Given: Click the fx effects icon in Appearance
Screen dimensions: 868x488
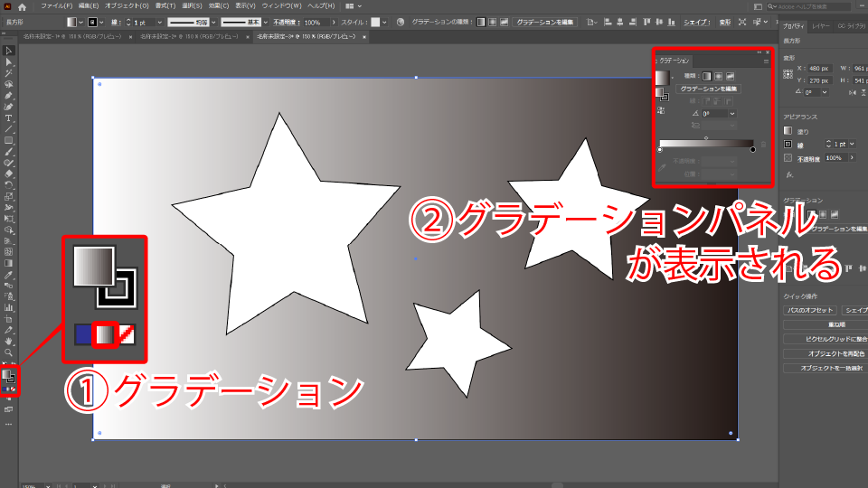Looking at the screenshot, I should click(789, 174).
